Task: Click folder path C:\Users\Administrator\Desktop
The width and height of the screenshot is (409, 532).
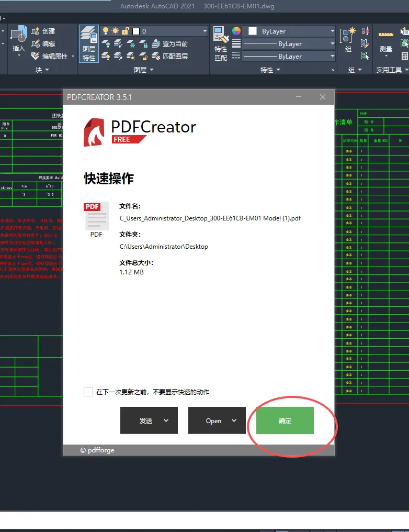Action: pos(164,246)
